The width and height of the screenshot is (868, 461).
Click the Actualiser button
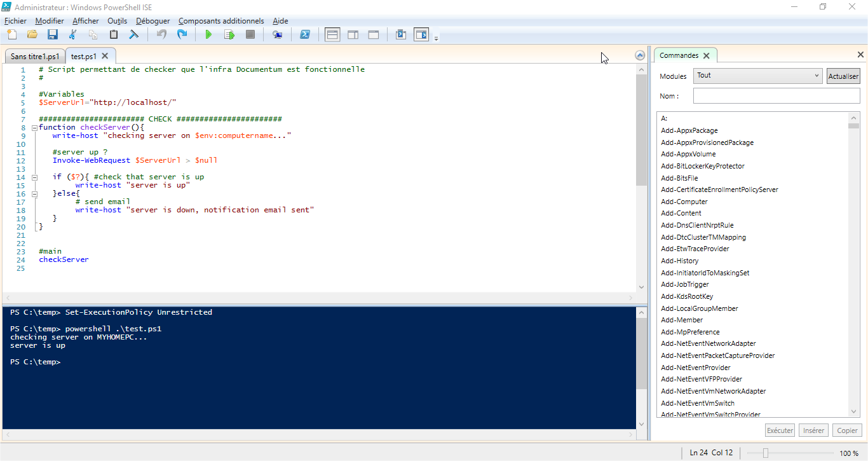843,76
